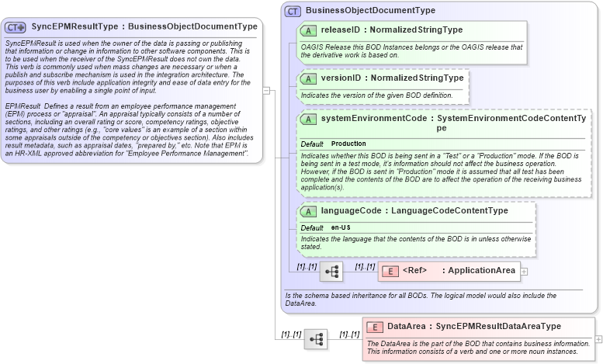The width and height of the screenshot is (603, 364).
Task: Click the default value en-US
Action: pyautogui.click(x=341, y=227)
